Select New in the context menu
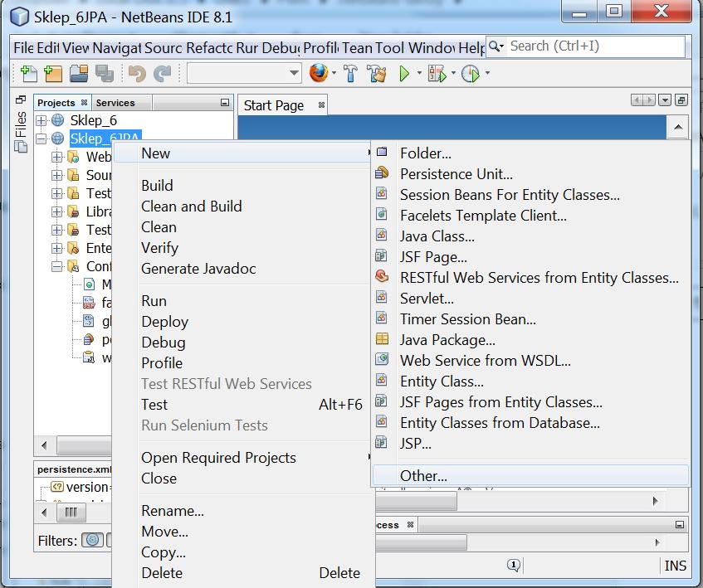 (x=242, y=153)
